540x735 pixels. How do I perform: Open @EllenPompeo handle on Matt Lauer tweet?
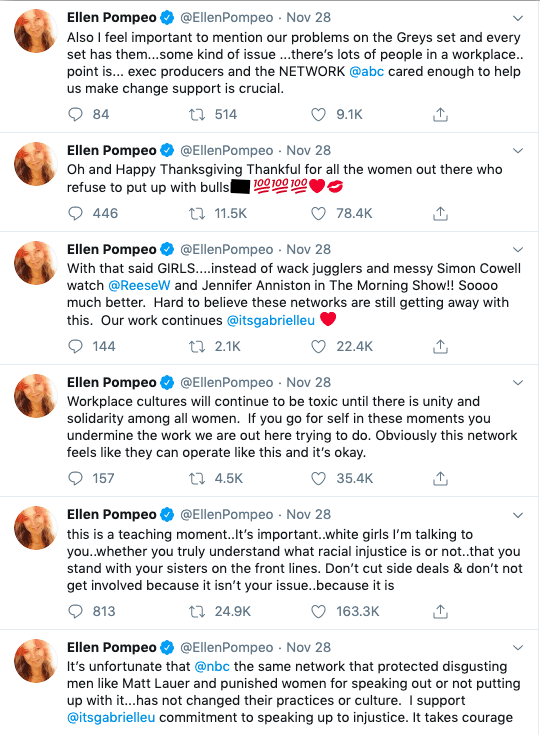tap(226, 647)
